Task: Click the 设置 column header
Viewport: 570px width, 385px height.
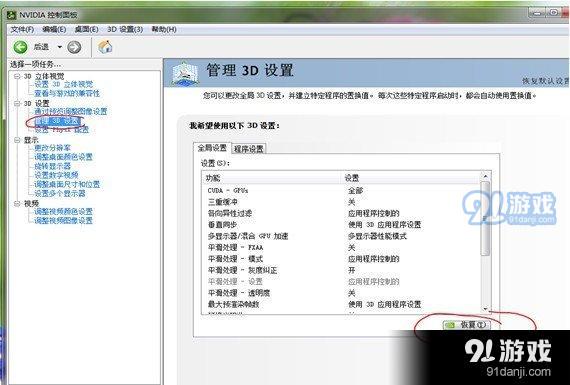Action: tap(411, 178)
